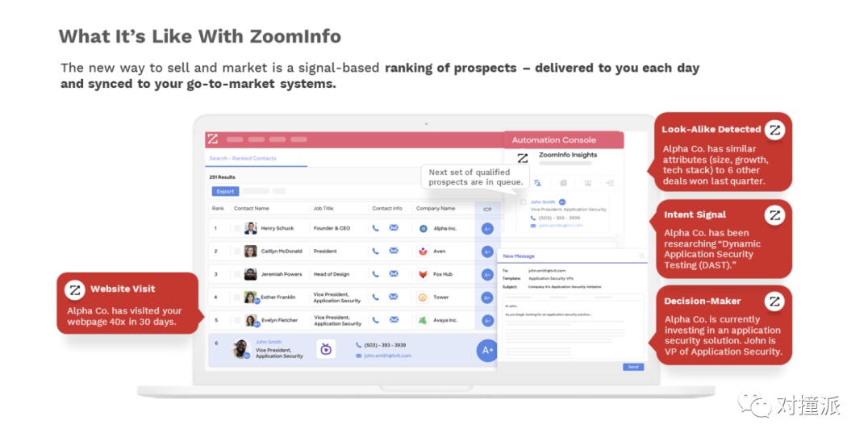
Task: Click the (503) - 393 - 3939 number in row 6
Action: 385,345
